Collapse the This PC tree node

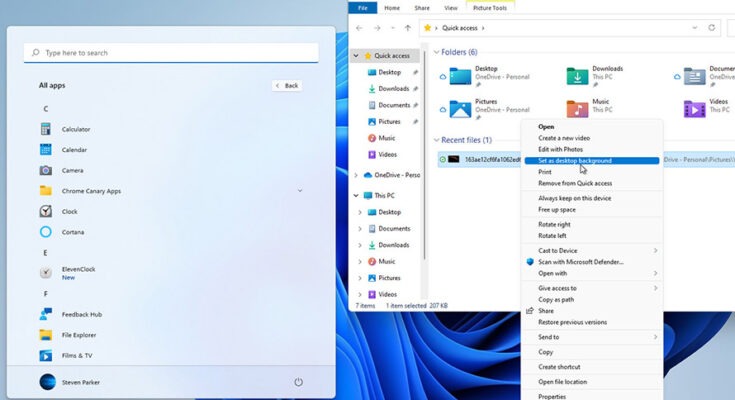tap(356, 196)
